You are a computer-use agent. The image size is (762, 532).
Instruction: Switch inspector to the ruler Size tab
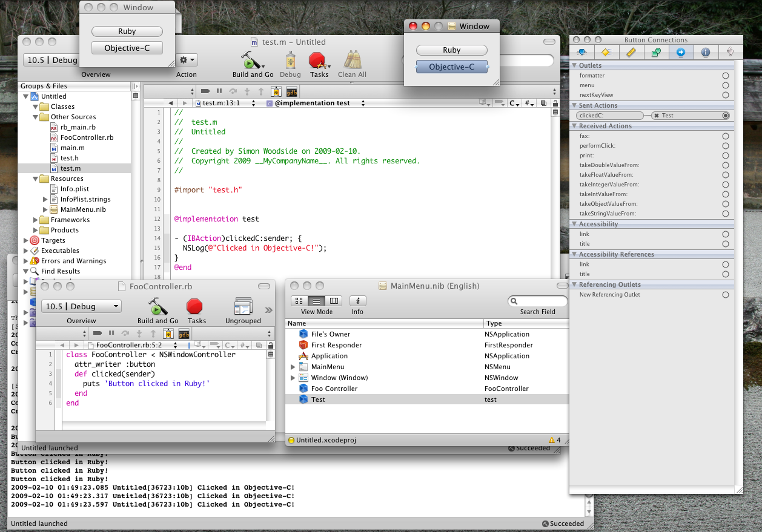[631, 53]
